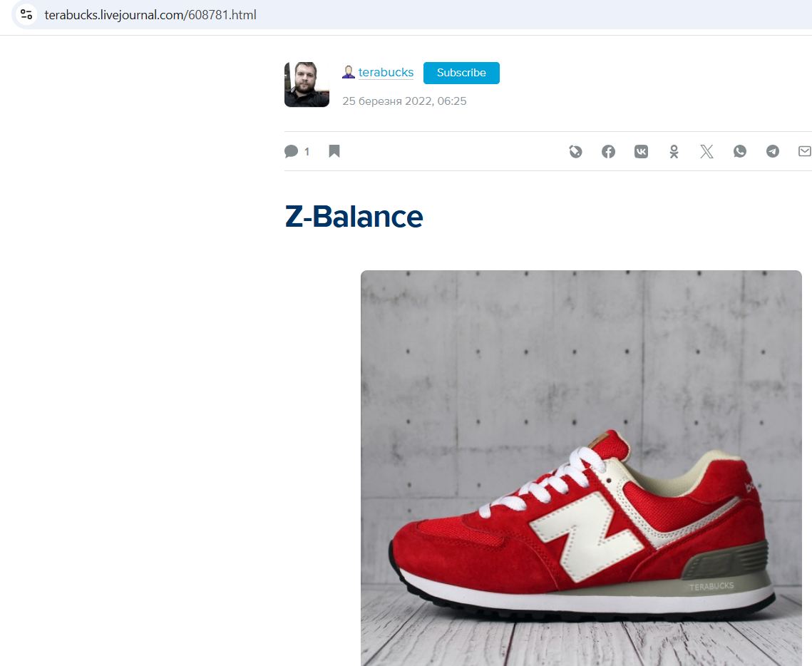Share the post via WhatsApp
This screenshot has height=666, width=812.
[x=740, y=151]
